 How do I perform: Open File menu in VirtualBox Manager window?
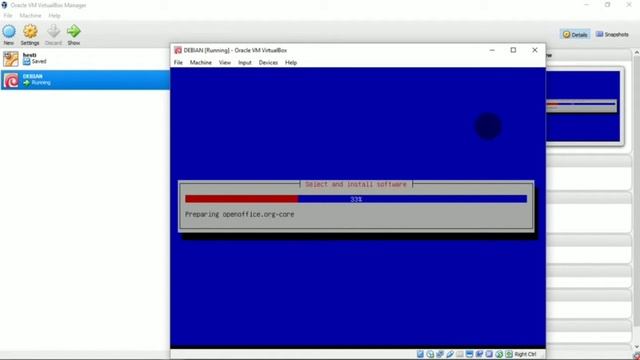(x=8, y=16)
